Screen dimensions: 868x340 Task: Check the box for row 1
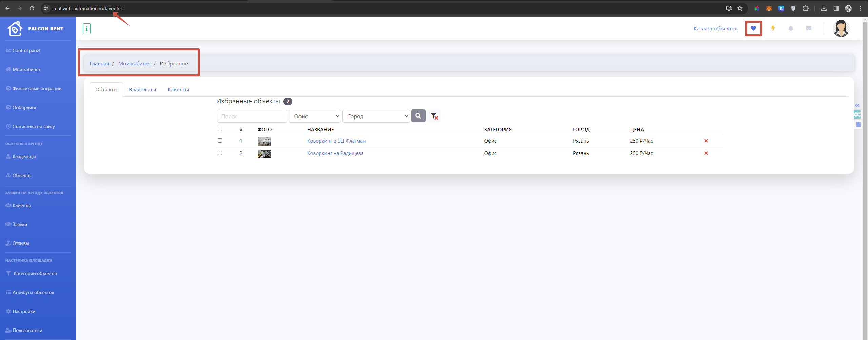coord(220,140)
